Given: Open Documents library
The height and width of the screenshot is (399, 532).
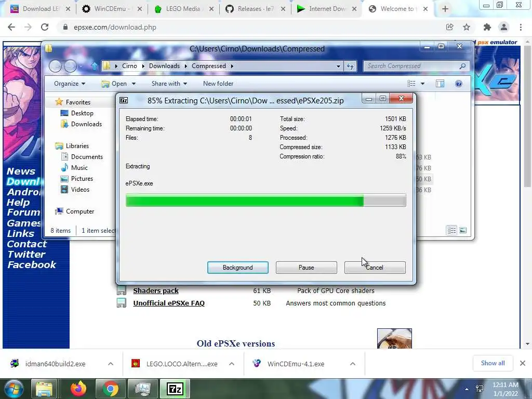Looking at the screenshot, I should (87, 156).
